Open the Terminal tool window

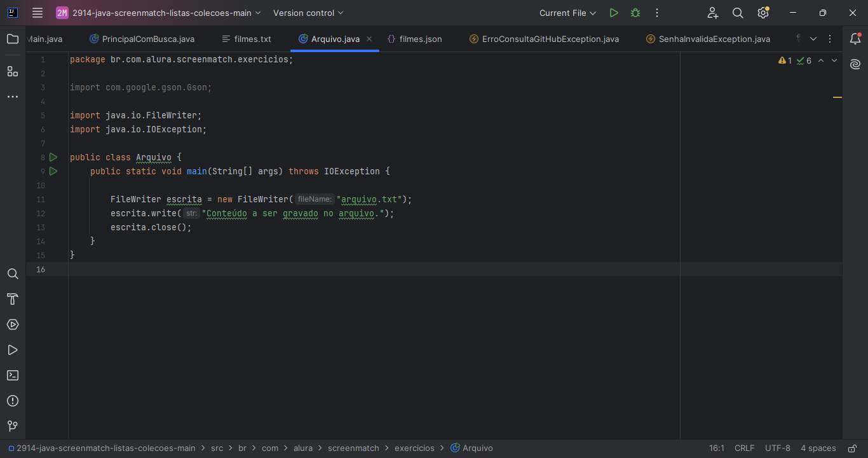click(13, 375)
